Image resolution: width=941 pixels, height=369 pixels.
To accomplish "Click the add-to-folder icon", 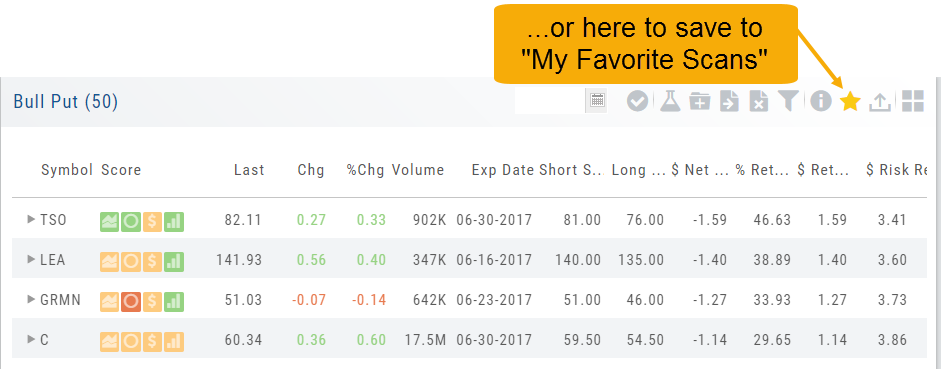I will coord(699,101).
